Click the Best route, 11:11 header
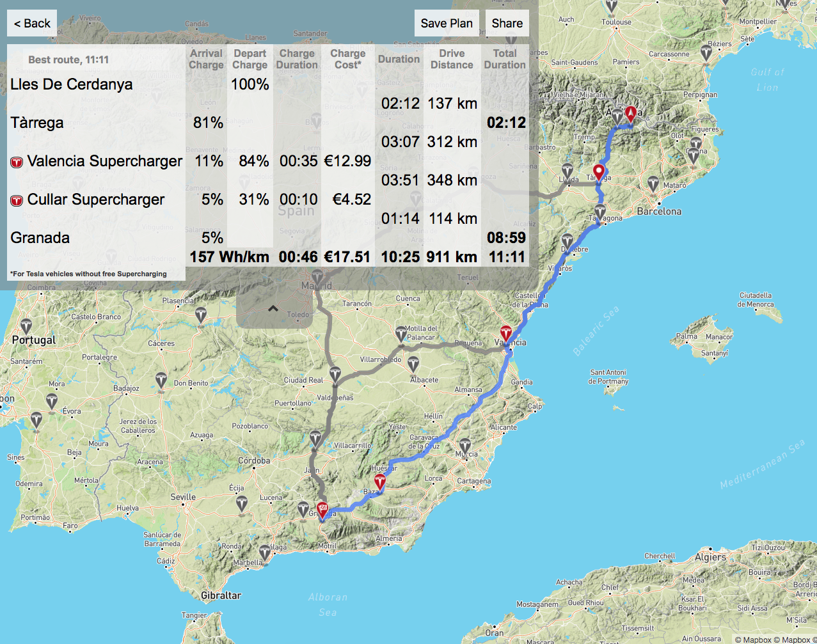The height and width of the screenshot is (644, 817). [68, 60]
